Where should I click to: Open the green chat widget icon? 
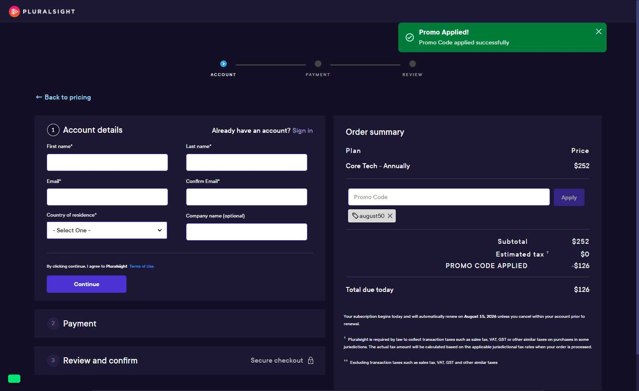point(14,379)
